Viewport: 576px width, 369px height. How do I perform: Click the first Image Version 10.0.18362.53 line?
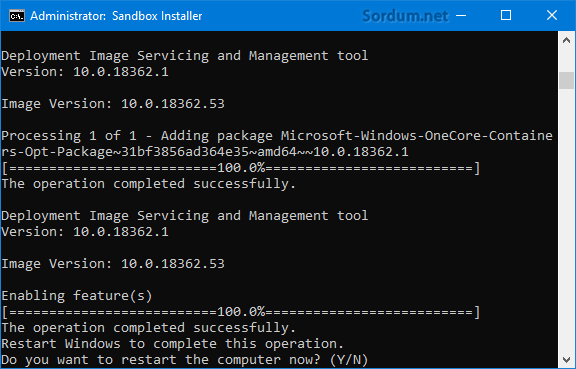(x=113, y=104)
